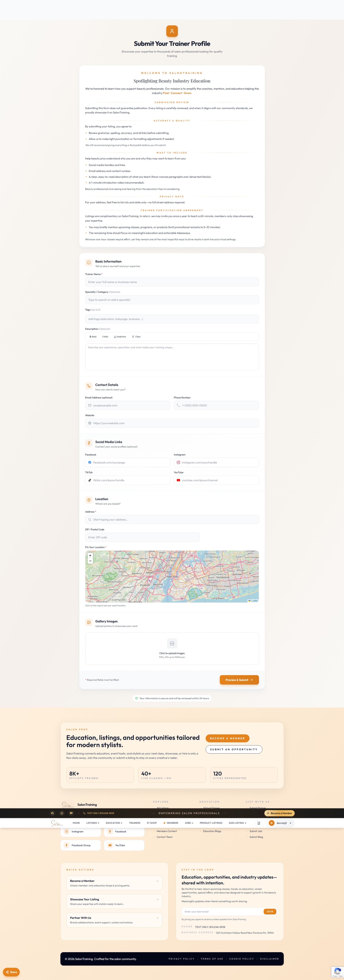Image resolution: width=344 pixels, height=980 pixels.
Task: Click the Share button
Action: click(x=11, y=972)
